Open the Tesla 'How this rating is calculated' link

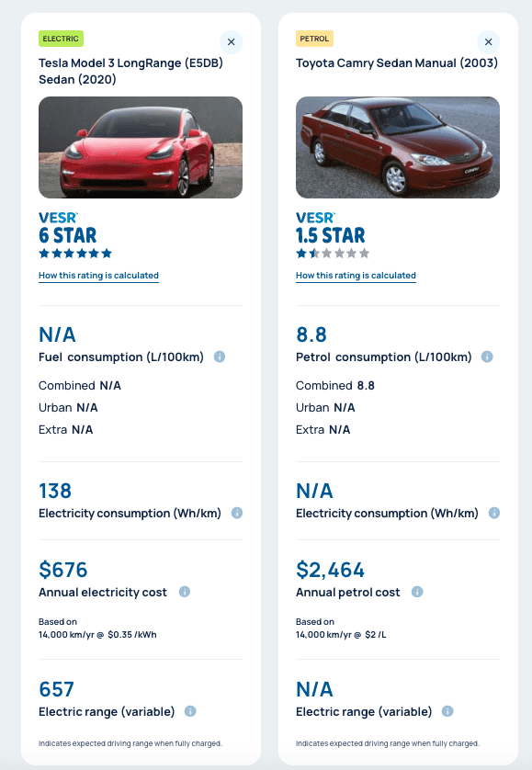(x=98, y=276)
